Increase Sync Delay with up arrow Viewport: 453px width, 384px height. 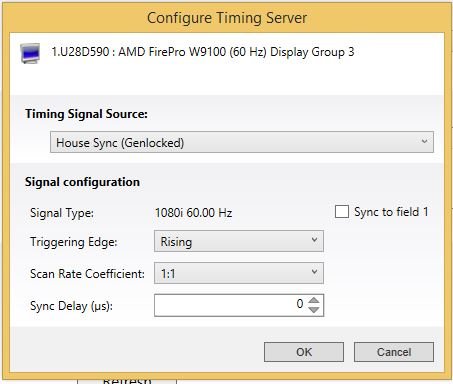pyautogui.click(x=314, y=300)
